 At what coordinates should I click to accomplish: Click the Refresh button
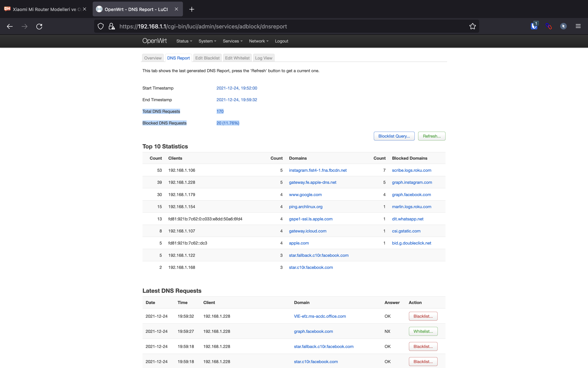pos(432,136)
